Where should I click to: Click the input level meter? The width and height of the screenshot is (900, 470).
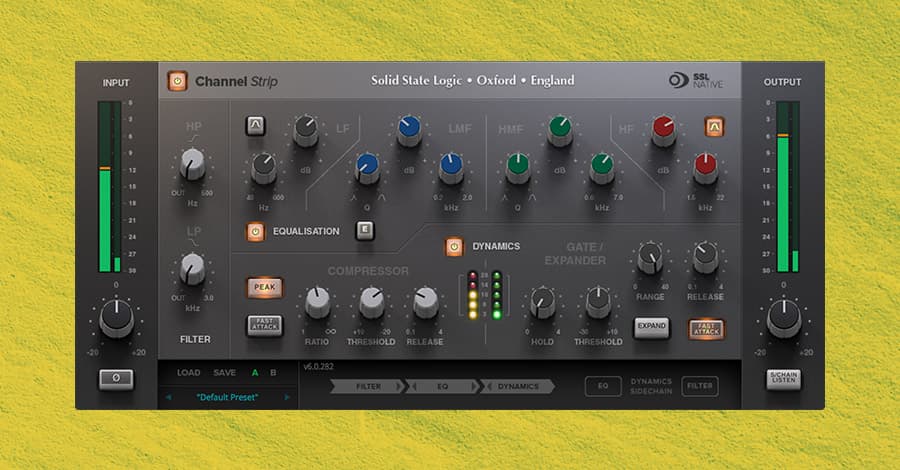(x=105, y=186)
